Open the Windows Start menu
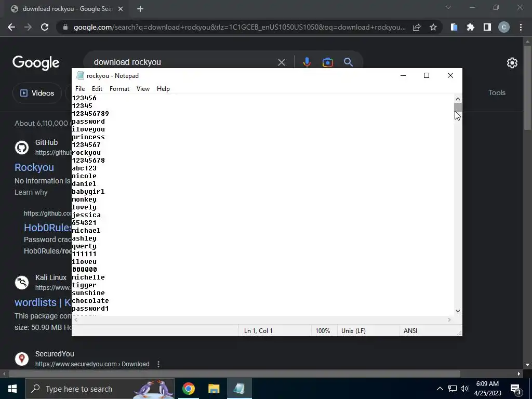The height and width of the screenshot is (399, 532). coord(12,389)
